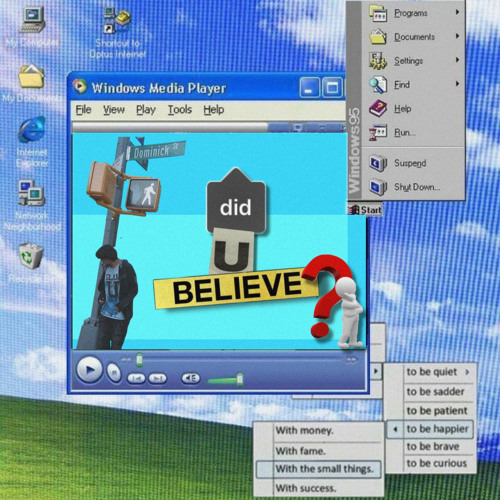This screenshot has width=500, height=500.
Task: Select 'With fame.' in the submenu
Action: click(300, 451)
